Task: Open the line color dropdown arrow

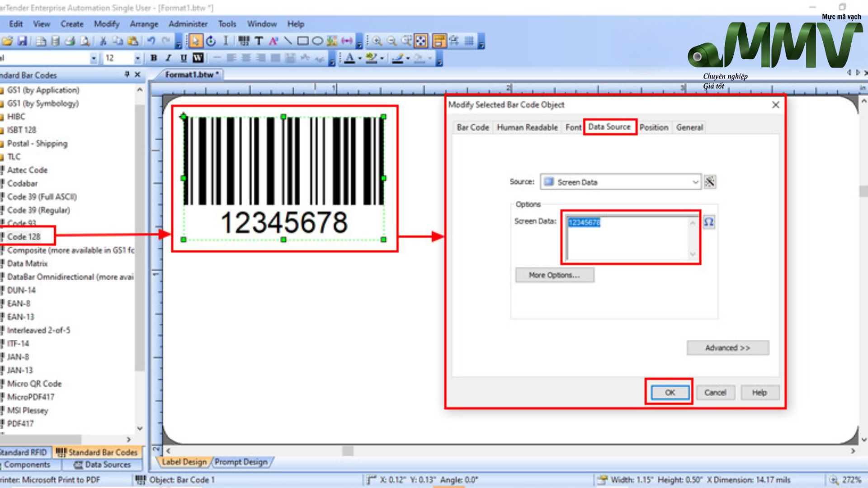Action: 408,58
